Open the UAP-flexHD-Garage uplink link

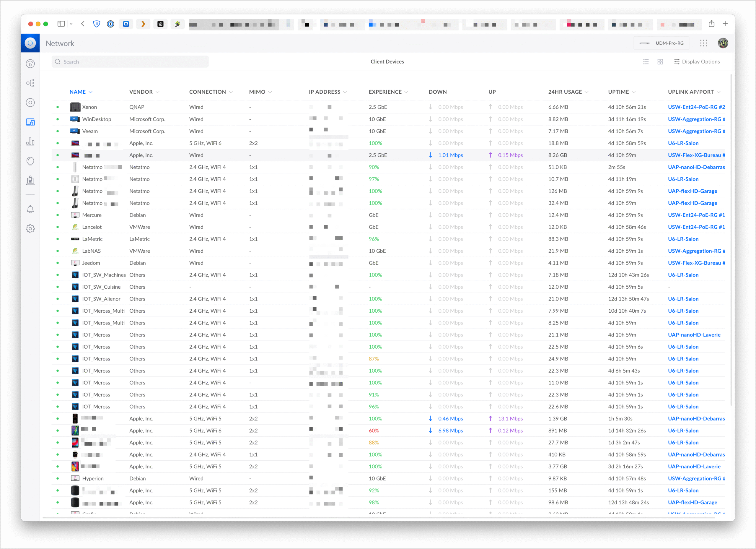click(692, 191)
